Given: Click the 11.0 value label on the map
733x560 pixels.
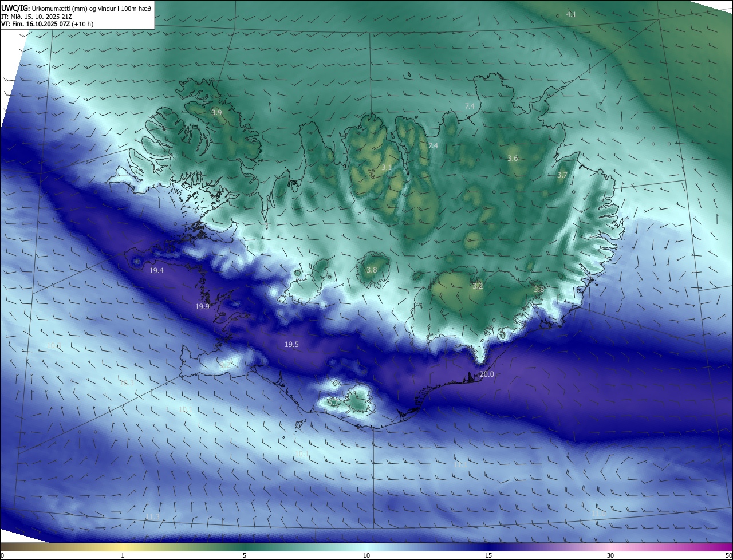Looking at the screenshot, I should (x=599, y=513).
